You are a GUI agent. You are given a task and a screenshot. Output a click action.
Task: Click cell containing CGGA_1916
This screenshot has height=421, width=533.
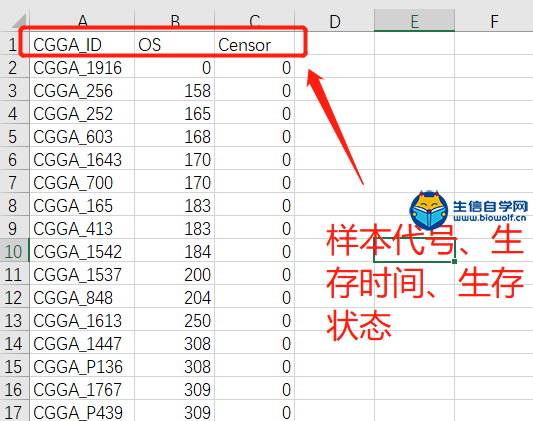click(82, 67)
